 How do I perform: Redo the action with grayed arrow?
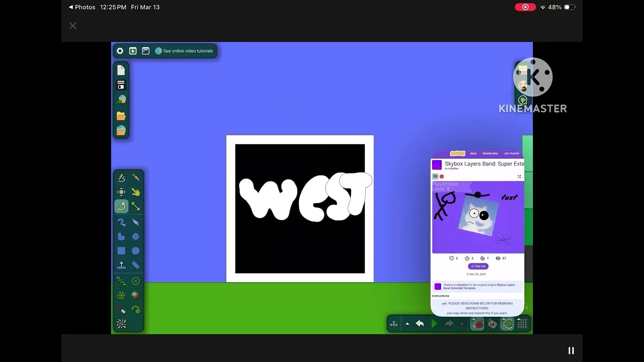449,324
